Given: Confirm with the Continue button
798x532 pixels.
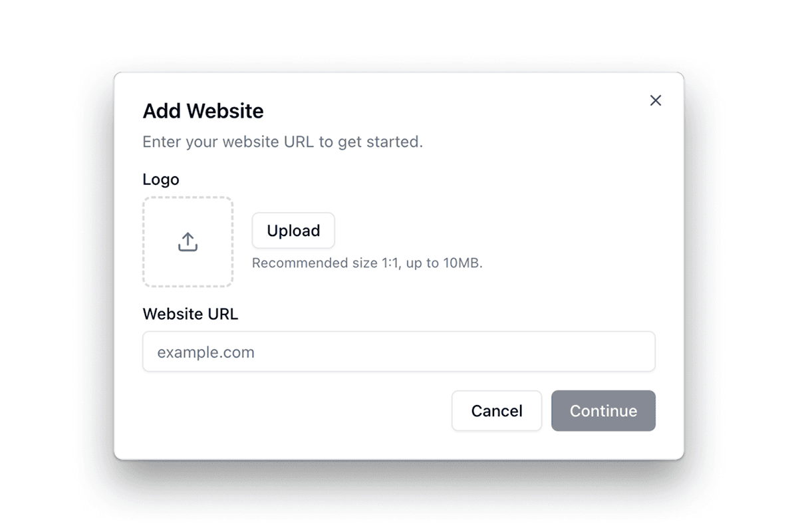Looking at the screenshot, I should click(603, 410).
